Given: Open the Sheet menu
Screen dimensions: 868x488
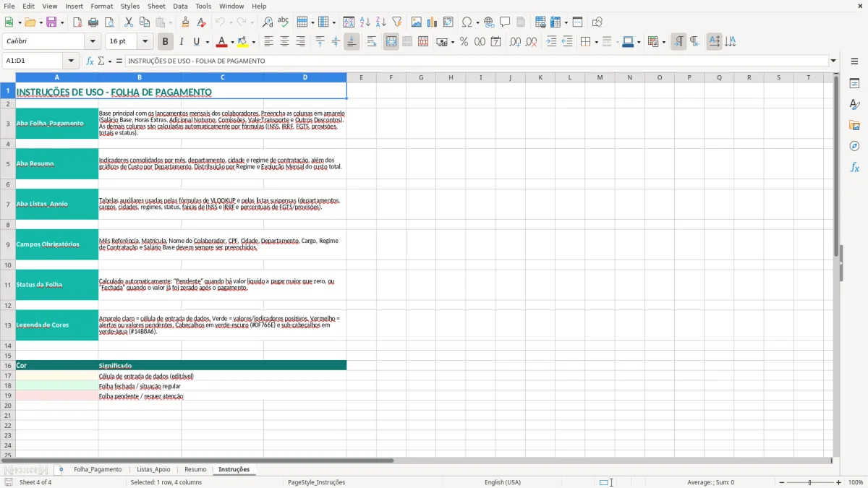Looking at the screenshot, I should [156, 6].
